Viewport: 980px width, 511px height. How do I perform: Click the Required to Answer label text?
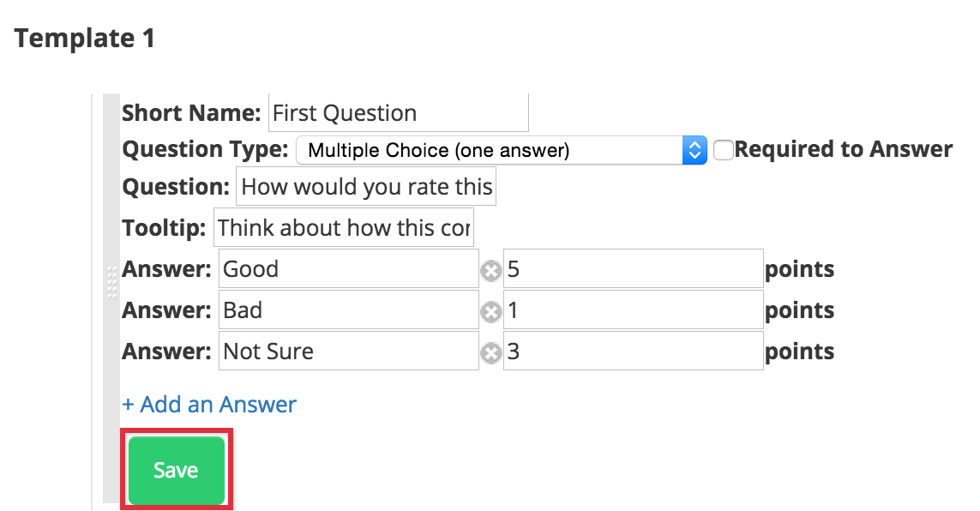(843, 149)
